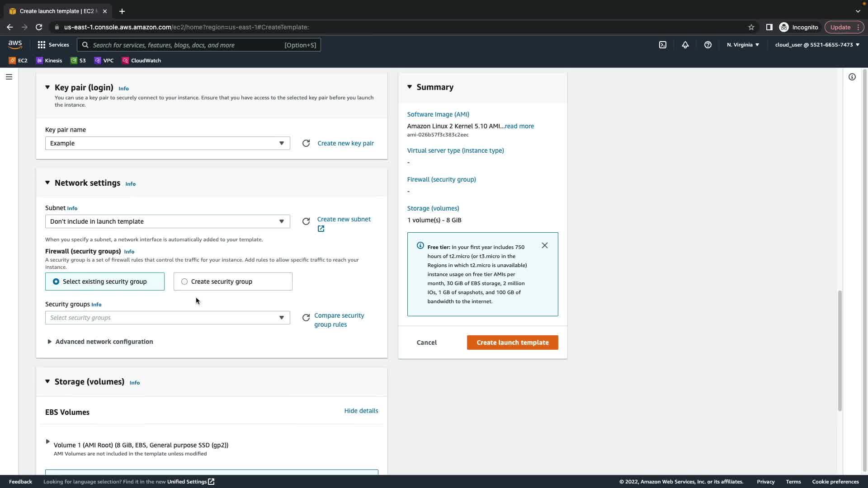Viewport: 868px width, 488px height.
Task: Refresh the security groups list
Action: [x=306, y=318]
